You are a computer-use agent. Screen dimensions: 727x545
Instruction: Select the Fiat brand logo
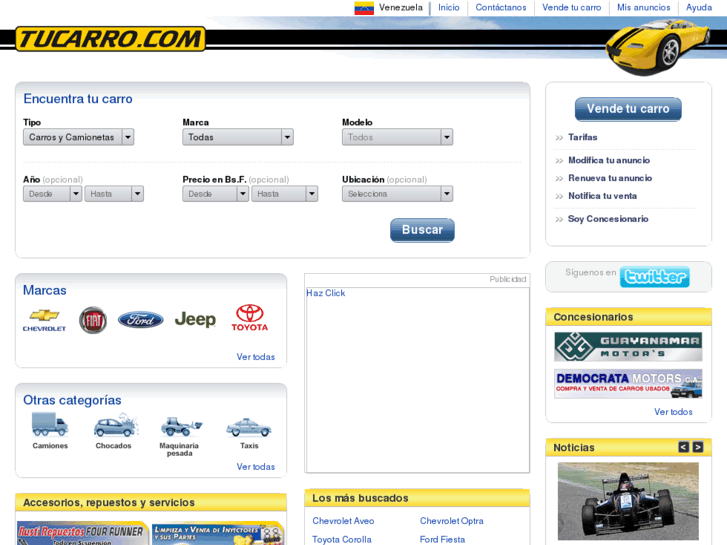point(93,320)
